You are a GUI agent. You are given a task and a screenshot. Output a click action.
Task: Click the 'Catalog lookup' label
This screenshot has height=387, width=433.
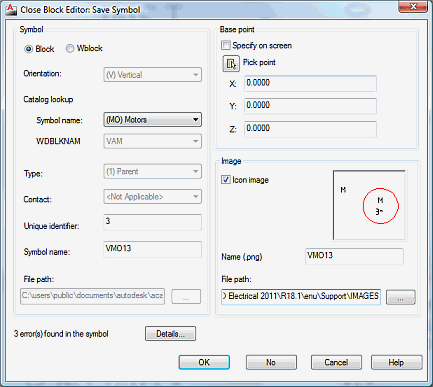coord(48,99)
